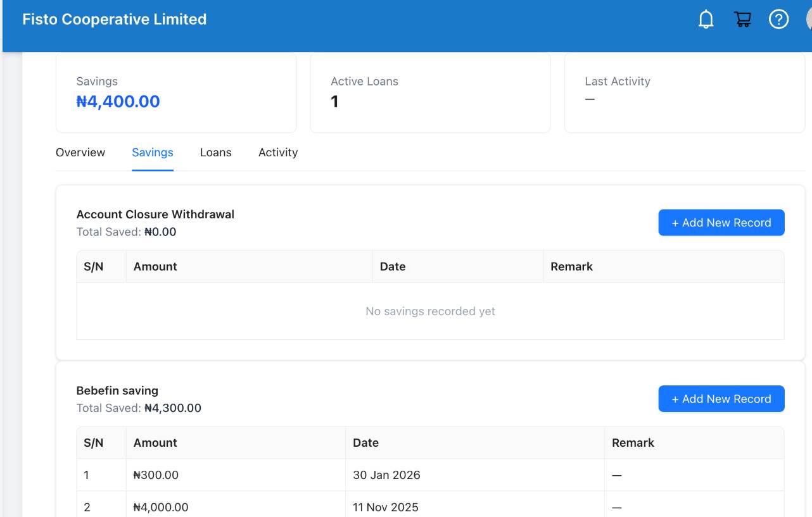
Task: Open the notifications bell
Action: click(706, 20)
